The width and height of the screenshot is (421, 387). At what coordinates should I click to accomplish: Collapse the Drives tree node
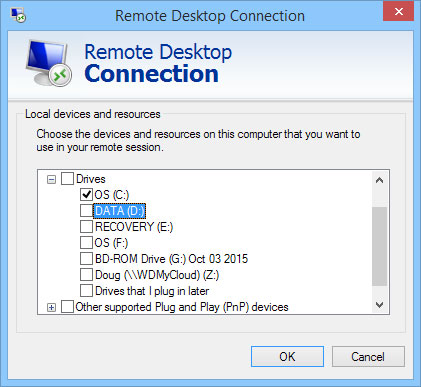coord(51,180)
